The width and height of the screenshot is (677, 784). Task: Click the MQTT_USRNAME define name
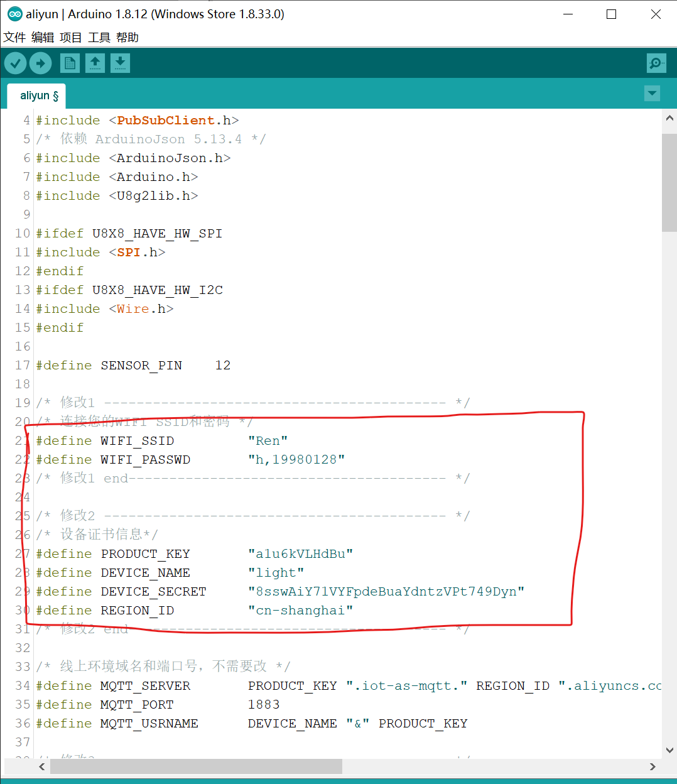click(x=149, y=723)
